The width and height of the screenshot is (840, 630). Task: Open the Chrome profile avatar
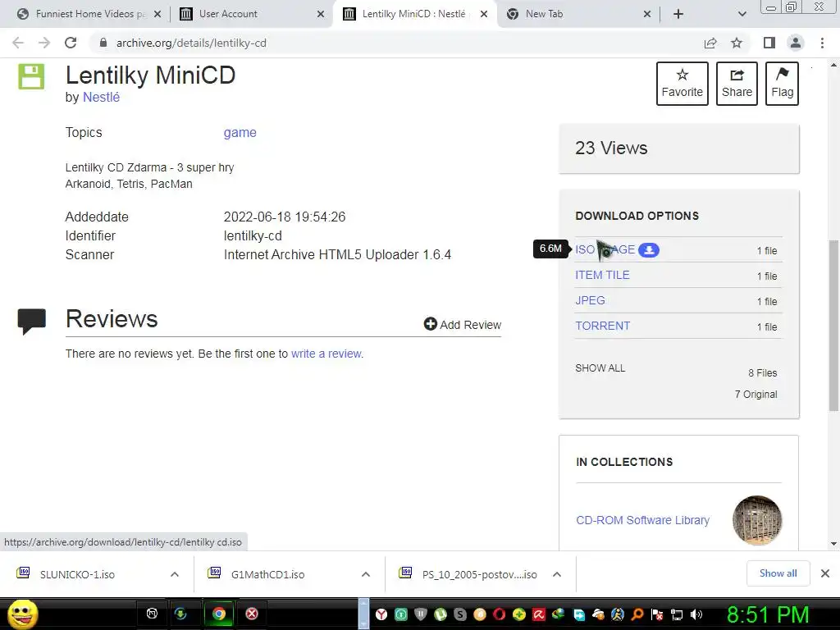(x=796, y=43)
